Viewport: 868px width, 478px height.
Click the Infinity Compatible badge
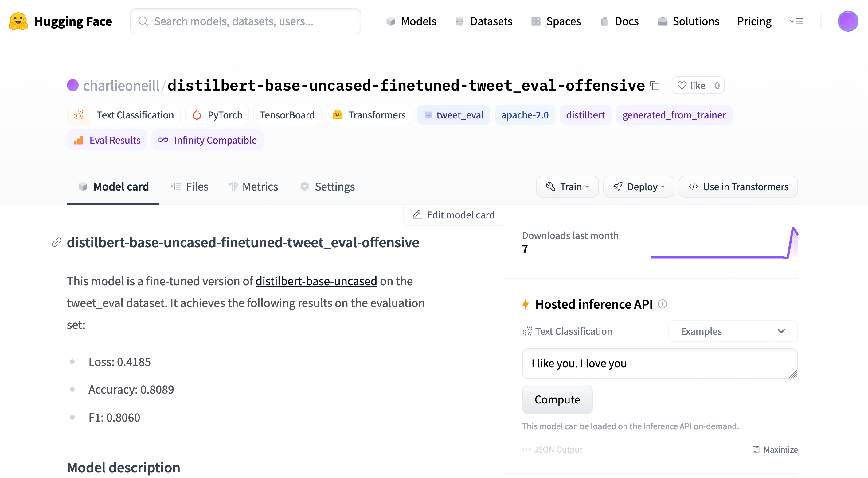208,140
